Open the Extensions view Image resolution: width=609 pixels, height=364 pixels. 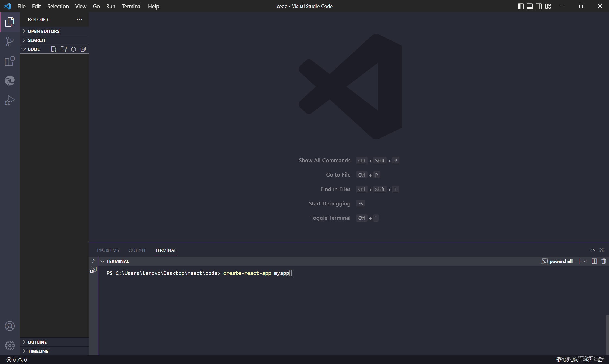[10, 61]
